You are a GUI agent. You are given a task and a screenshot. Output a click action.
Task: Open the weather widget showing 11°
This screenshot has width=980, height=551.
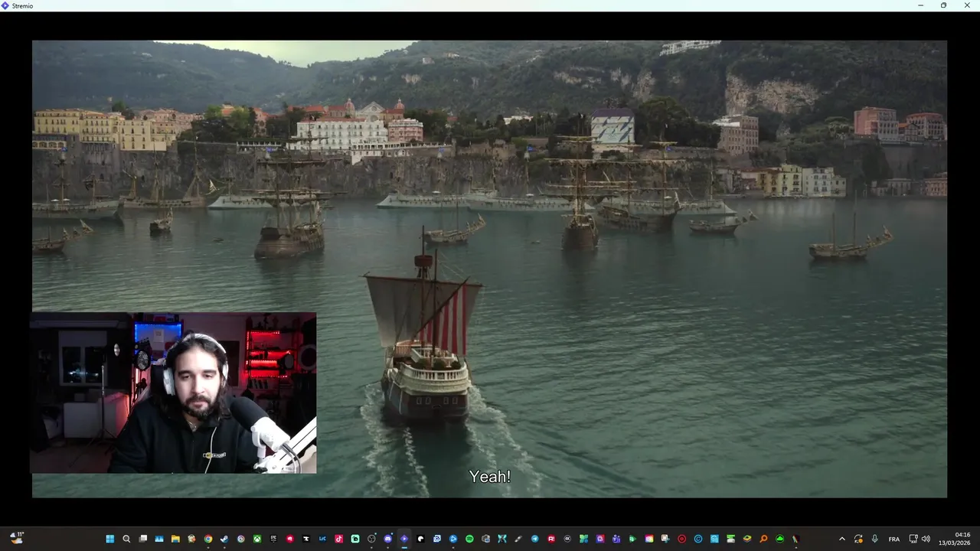16,538
